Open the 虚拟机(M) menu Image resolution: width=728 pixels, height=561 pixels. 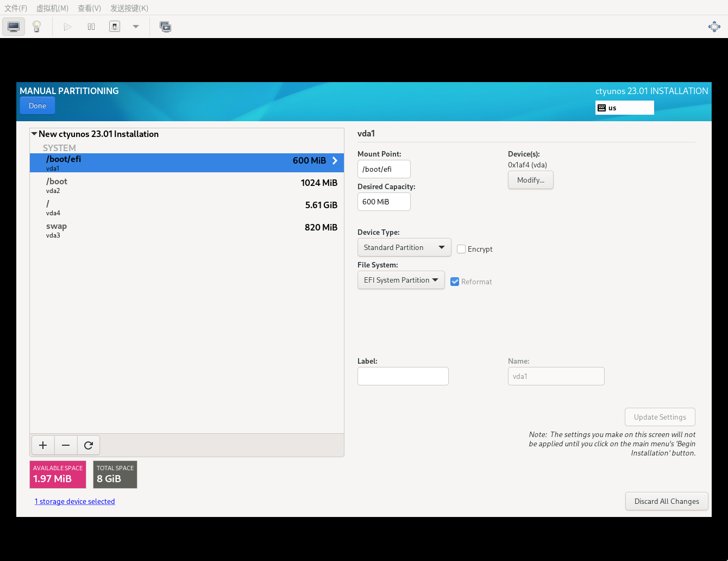click(52, 8)
